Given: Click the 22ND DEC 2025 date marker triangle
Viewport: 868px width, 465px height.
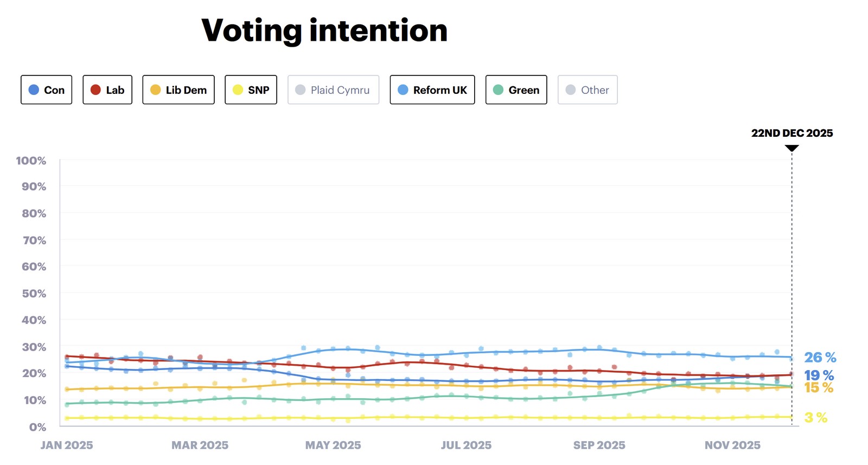Looking at the screenshot, I should point(792,148).
